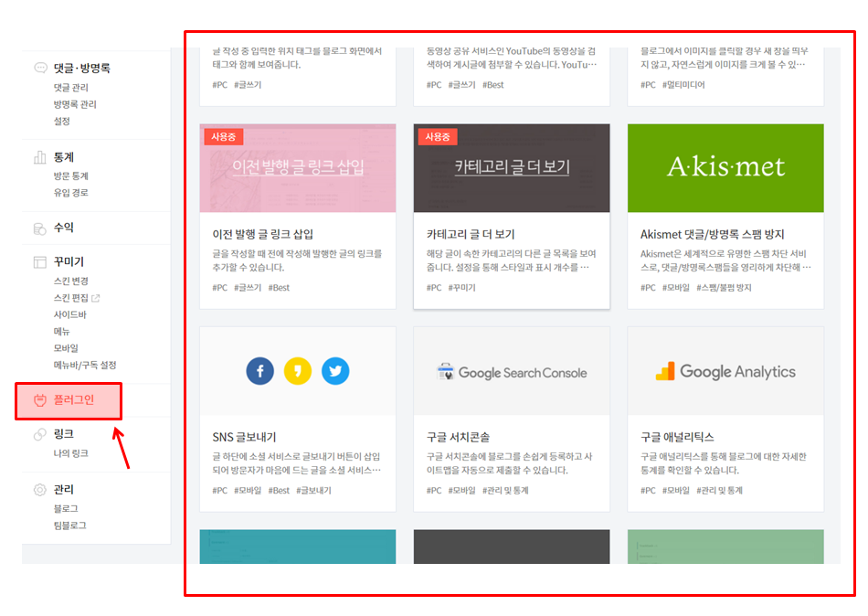Open 모바일 under 꾸미기
The width and height of the screenshot is (868, 616).
[66, 348]
